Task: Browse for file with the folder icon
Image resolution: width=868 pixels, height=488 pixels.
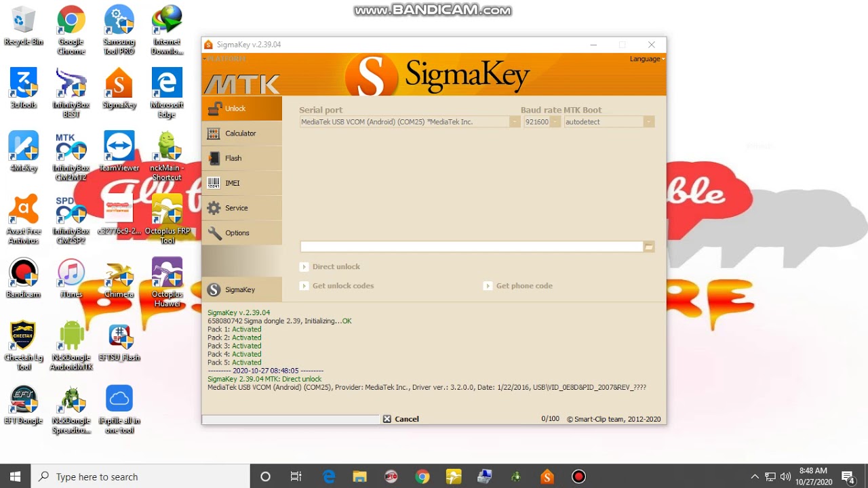Action: [649, 247]
